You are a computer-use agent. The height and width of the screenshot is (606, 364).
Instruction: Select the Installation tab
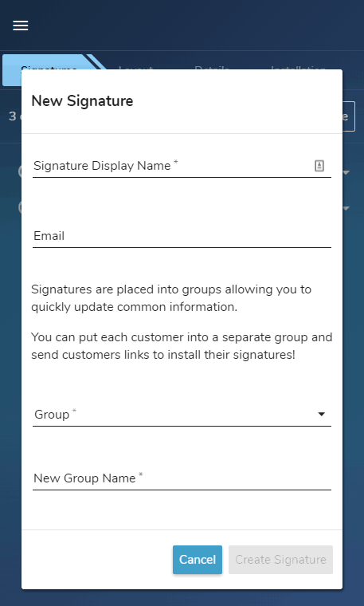(x=298, y=67)
